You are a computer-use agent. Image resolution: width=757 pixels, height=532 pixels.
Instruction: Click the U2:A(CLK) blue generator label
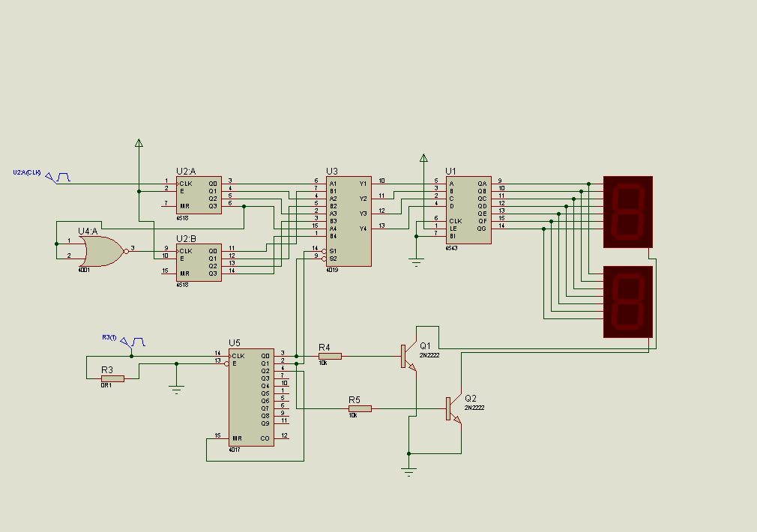tap(27, 172)
